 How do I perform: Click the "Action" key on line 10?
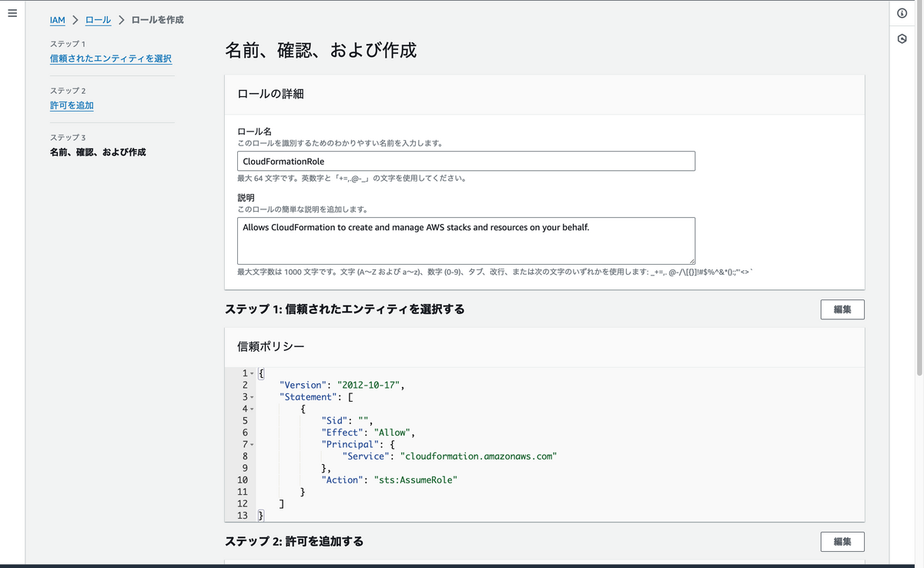(342, 479)
